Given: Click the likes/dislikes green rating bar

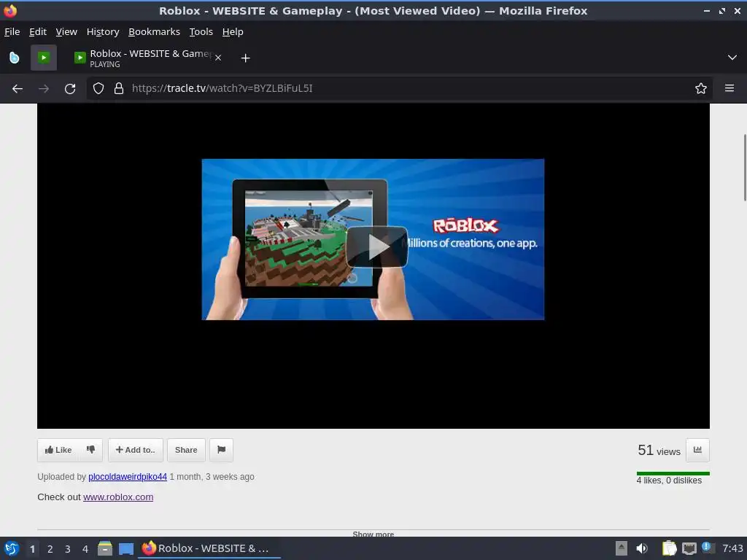Looking at the screenshot, I should click(x=673, y=473).
